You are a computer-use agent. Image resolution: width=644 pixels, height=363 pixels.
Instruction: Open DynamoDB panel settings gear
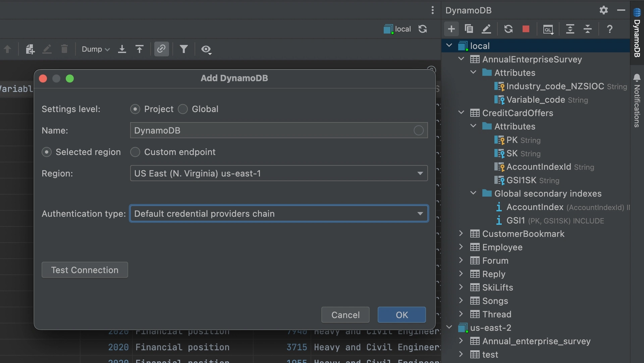tap(603, 10)
